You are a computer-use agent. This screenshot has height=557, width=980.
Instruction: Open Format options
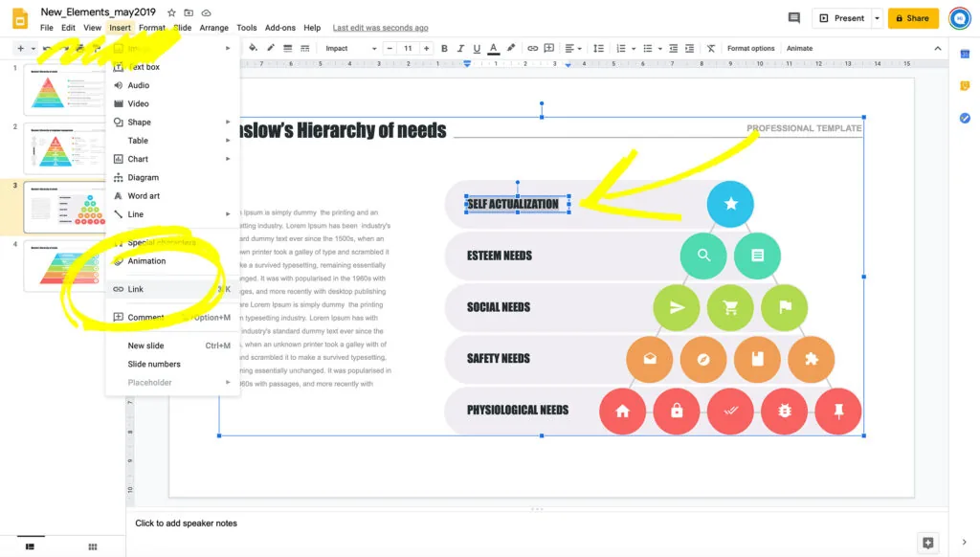pos(750,48)
